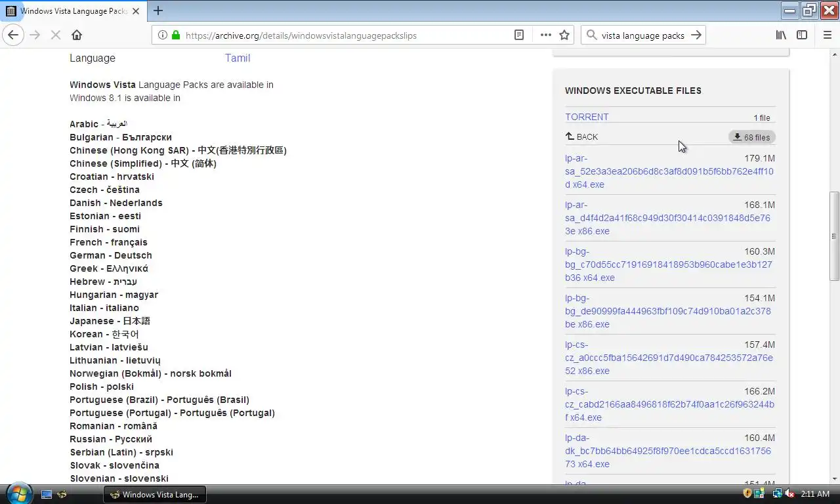Click BACK in the file list
Image resolution: width=840 pixels, height=504 pixels.
(x=582, y=136)
